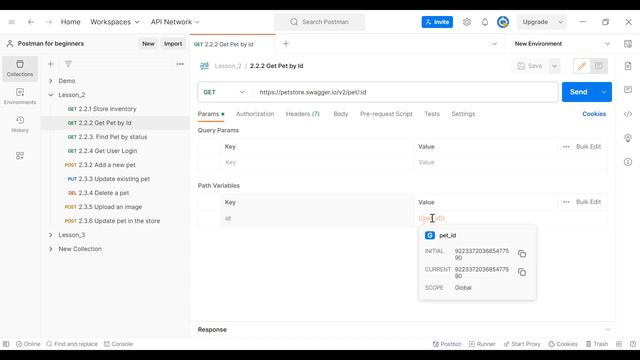Collapse the Lesson_2 collection

[51, 95]
